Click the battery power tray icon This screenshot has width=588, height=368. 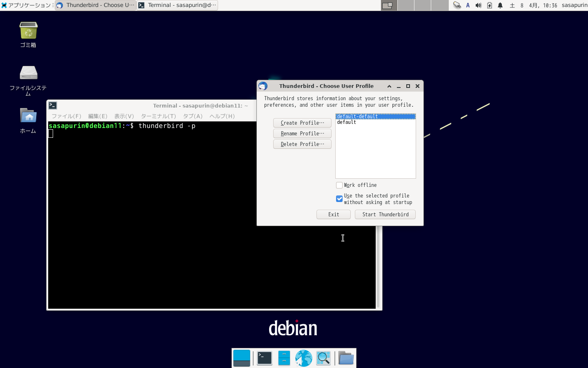(x=489, y=5)
